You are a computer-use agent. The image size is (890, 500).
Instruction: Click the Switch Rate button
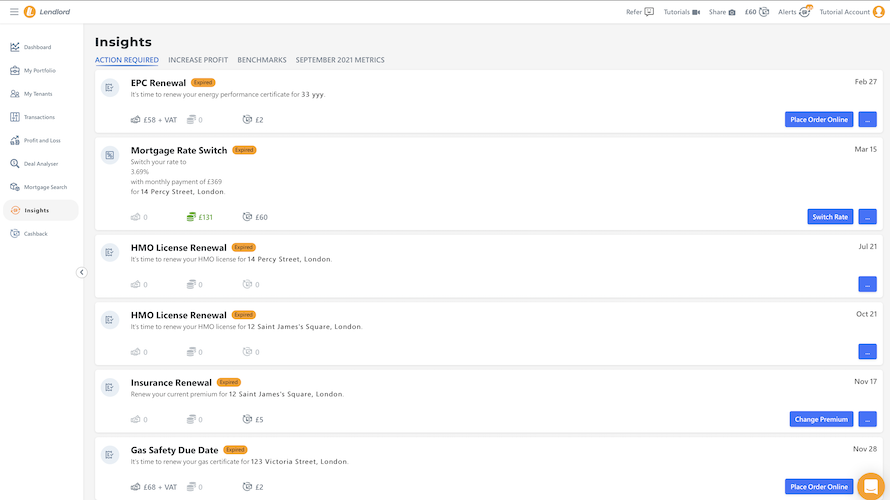tap(830, 216)
